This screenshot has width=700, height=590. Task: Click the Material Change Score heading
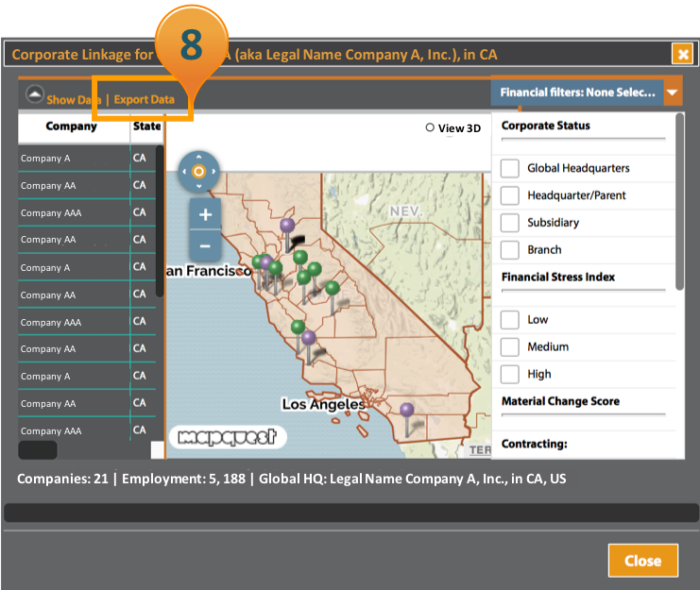[560, 401]
